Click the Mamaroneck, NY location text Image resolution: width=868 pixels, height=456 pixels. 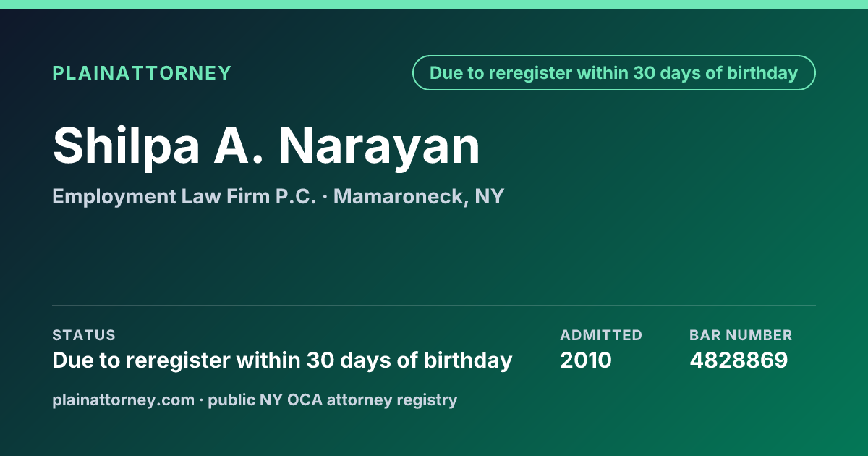(419, 197)
